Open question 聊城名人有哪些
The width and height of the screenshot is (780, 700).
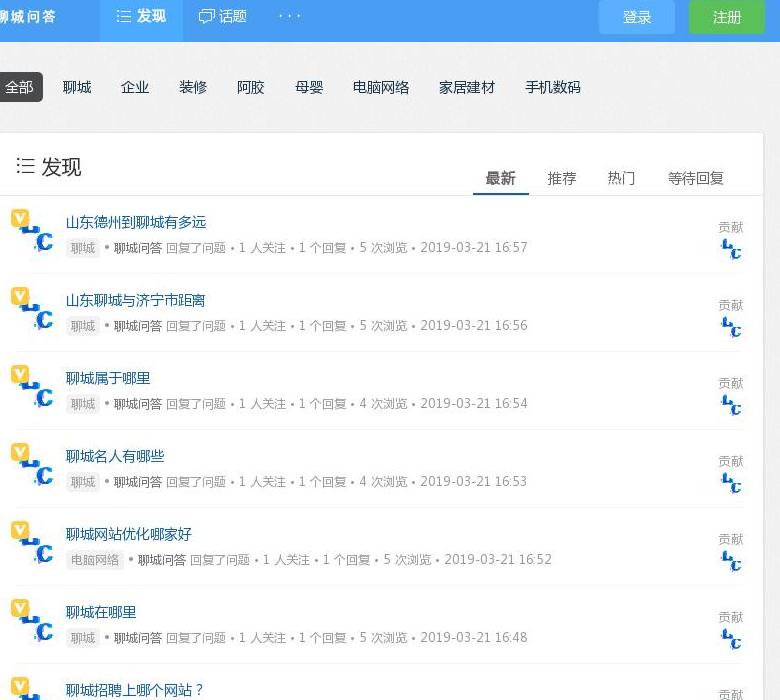click(x=115, y=456)
